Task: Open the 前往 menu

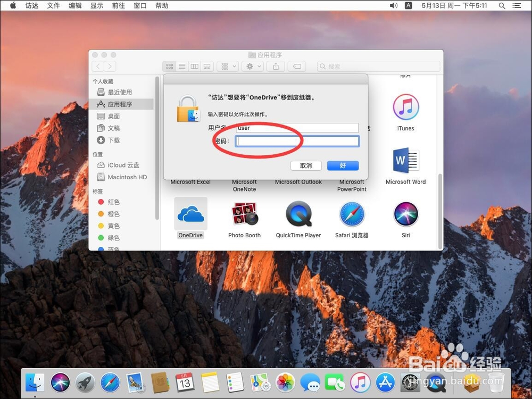Action: tap(119, 5)
